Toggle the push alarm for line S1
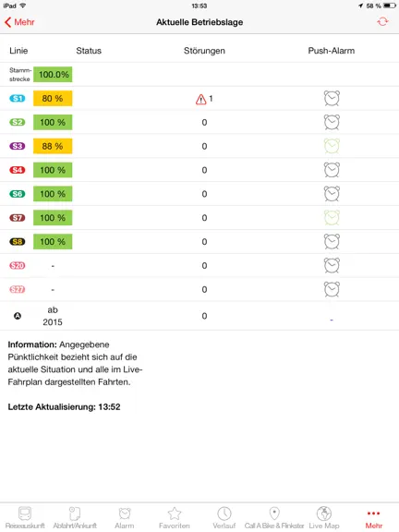Screen dimensions: 399x532 pos(332,99)
